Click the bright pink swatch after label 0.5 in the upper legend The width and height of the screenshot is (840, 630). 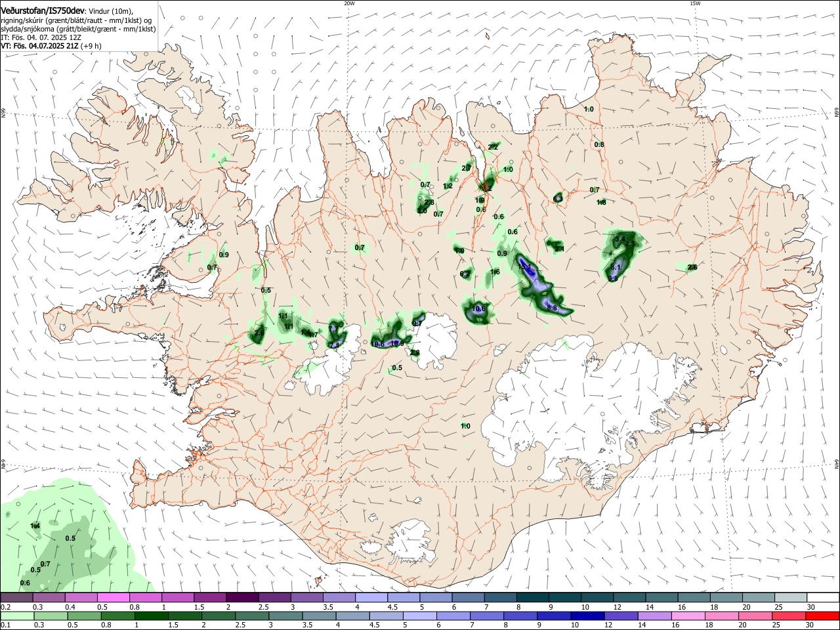coord(113,597)
